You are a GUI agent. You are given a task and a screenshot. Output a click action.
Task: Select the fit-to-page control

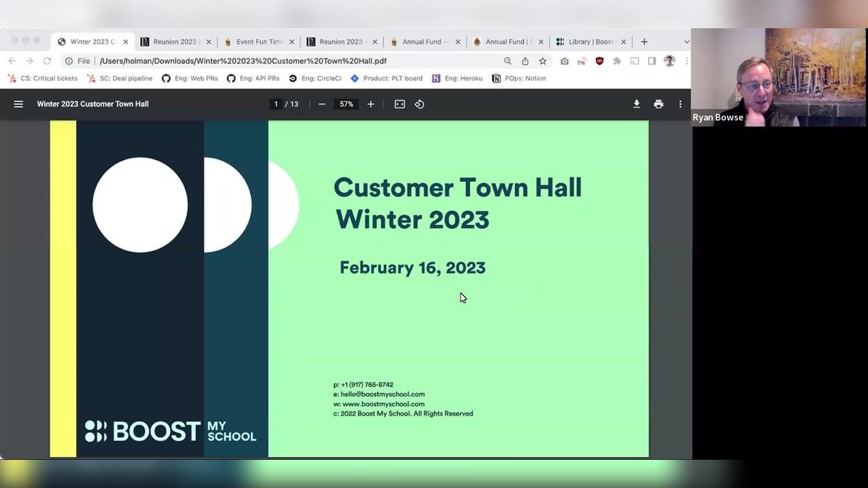(399, 104)
